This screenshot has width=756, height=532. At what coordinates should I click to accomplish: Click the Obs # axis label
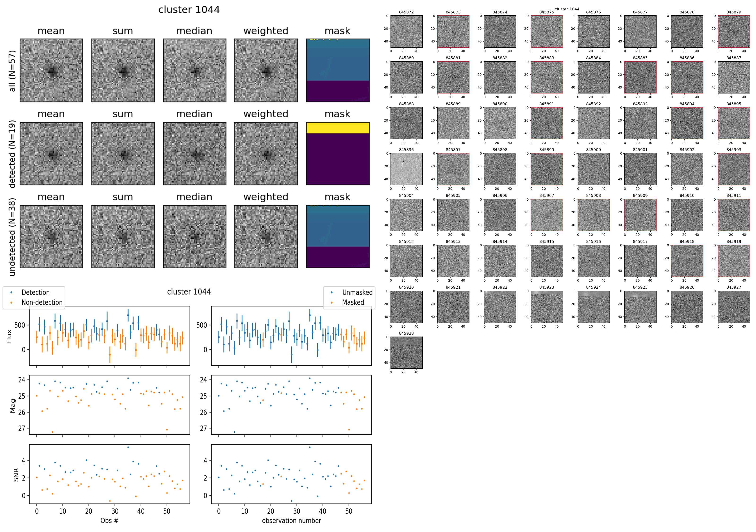coord(109,520)
